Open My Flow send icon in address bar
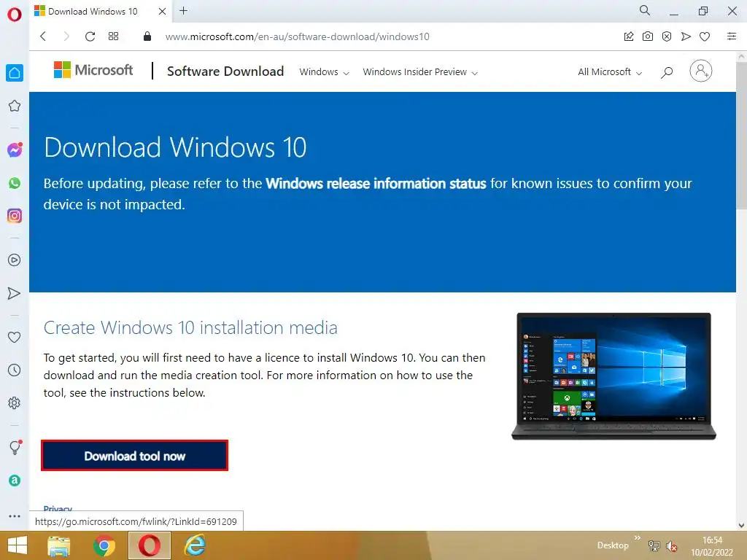Image resolution: width=747 pixels, height=560 pixels. [x=686, y=36]
